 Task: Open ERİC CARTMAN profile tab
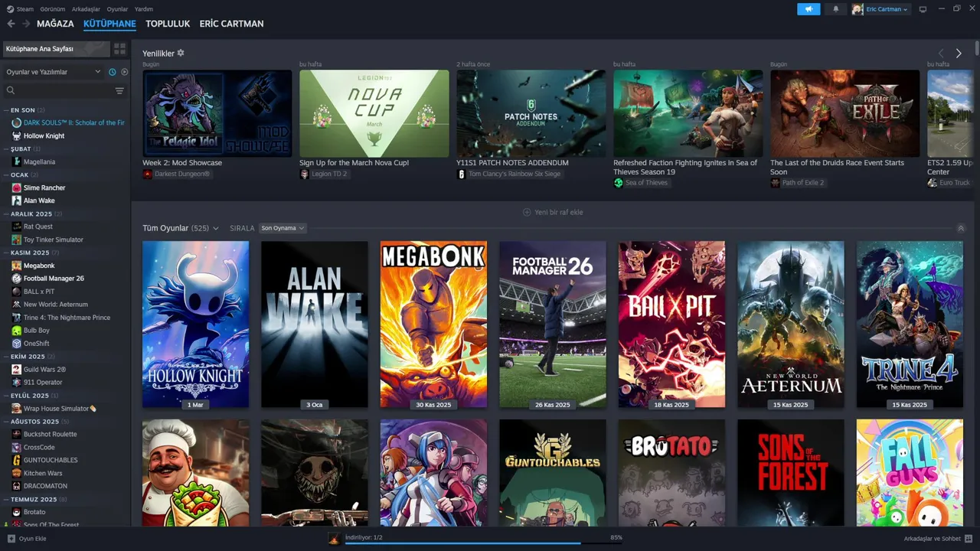pyautogui.click(x=231, y=24)
